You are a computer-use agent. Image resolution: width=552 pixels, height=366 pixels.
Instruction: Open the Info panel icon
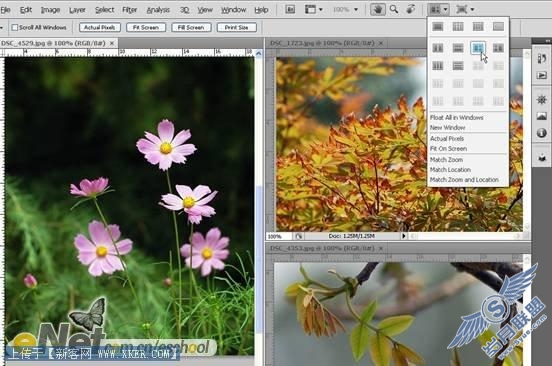(541, 133)
